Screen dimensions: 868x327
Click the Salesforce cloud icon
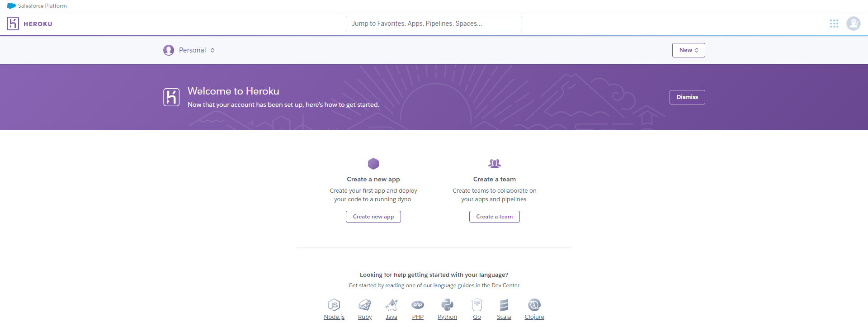(10, 6)
